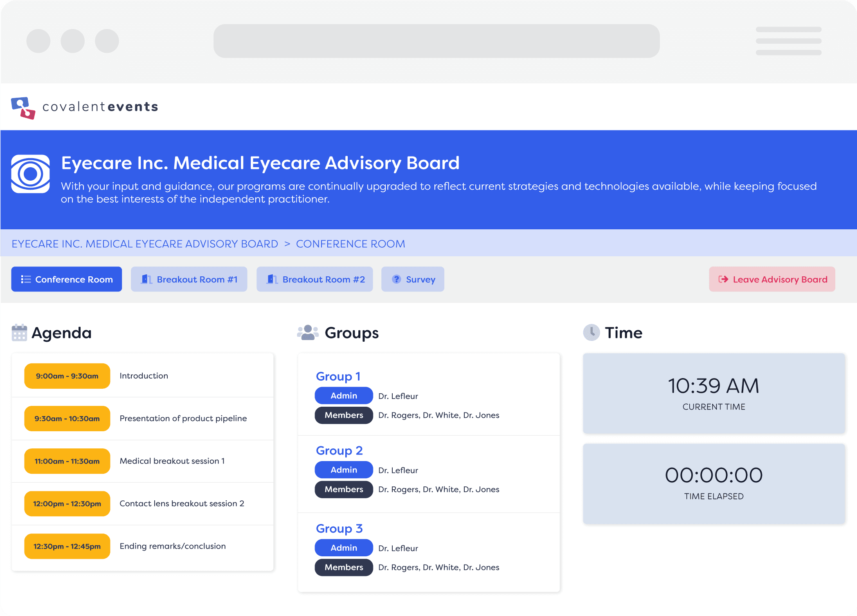This screenshot has height=616, width=857.
Task: Click the 00:00:00 time elapsed card
Action: coord(714,484)
